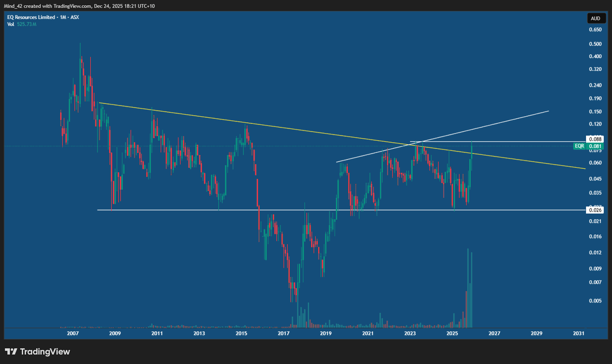Click the 2017 year label on time axis
Screen dimensions: 612x364
coord(284,333)
